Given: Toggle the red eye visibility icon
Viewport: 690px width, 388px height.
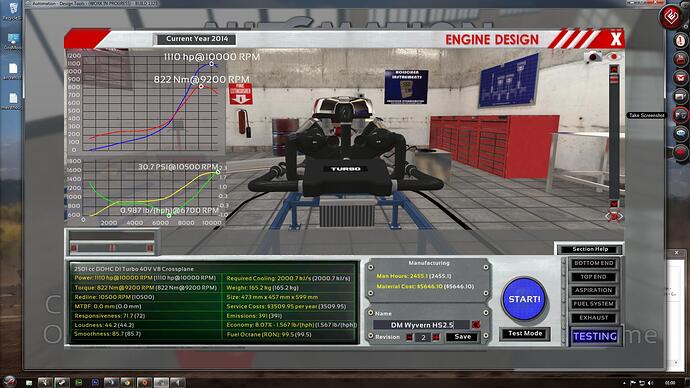Looking at the screenshot, I should (x=614, y=57).
